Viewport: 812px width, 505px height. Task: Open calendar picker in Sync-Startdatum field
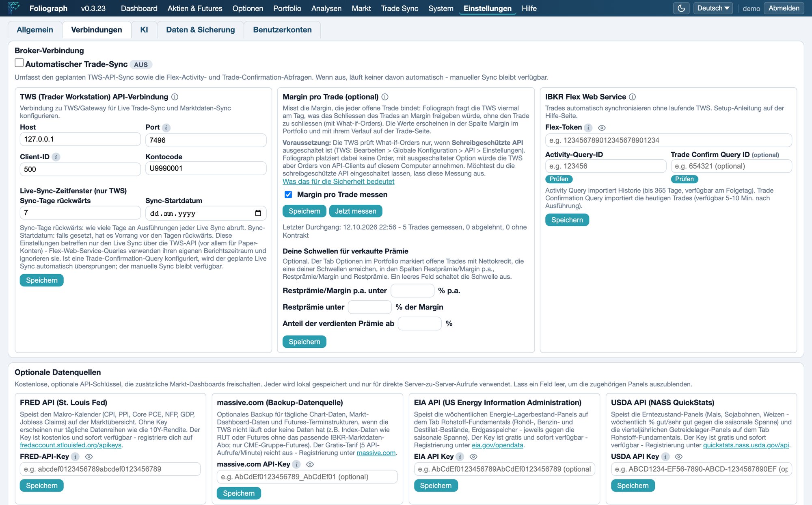[258, 213]
